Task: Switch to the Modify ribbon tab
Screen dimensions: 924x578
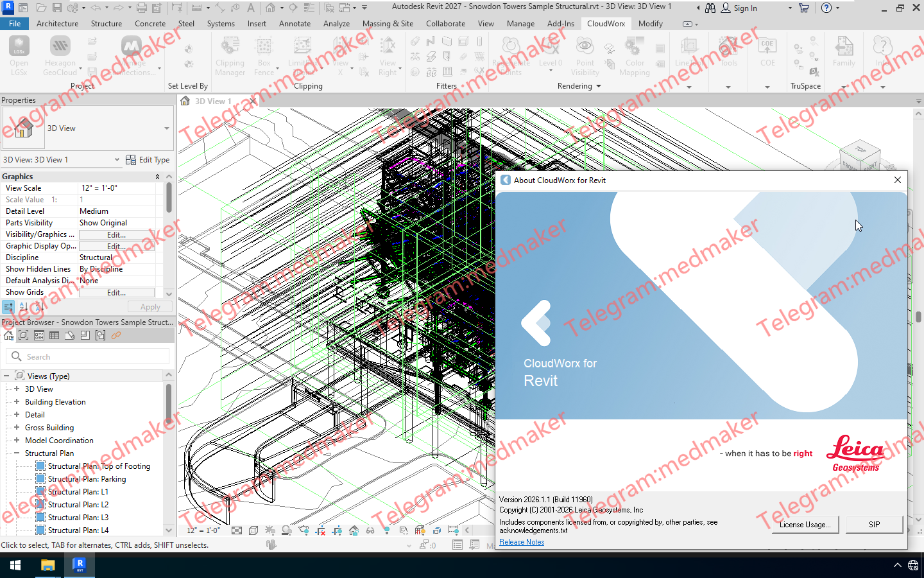Action: coord(650,23)
